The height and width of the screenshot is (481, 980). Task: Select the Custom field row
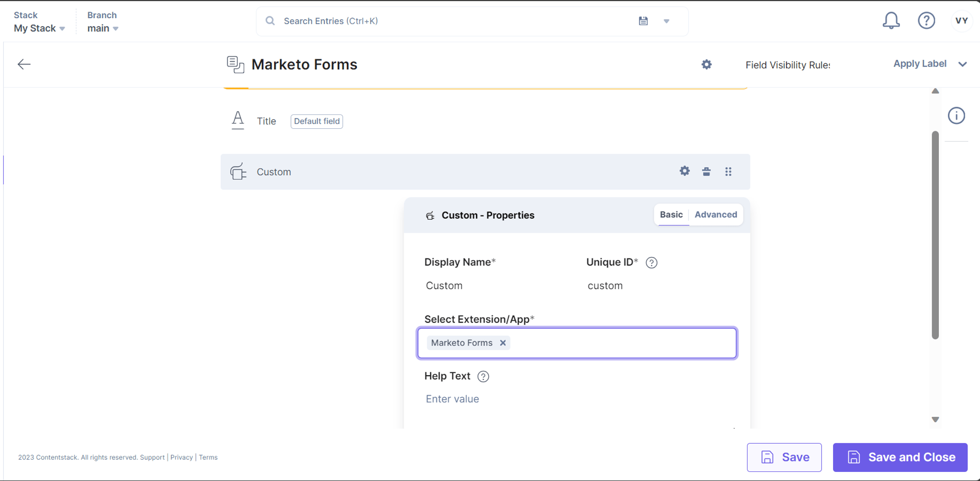[485, 172]
